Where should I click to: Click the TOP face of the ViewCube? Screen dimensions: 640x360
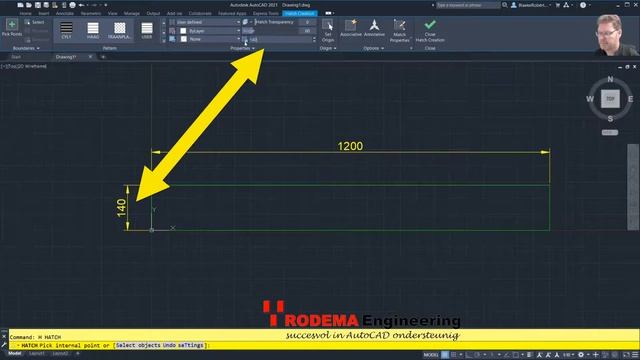point(610,99)
